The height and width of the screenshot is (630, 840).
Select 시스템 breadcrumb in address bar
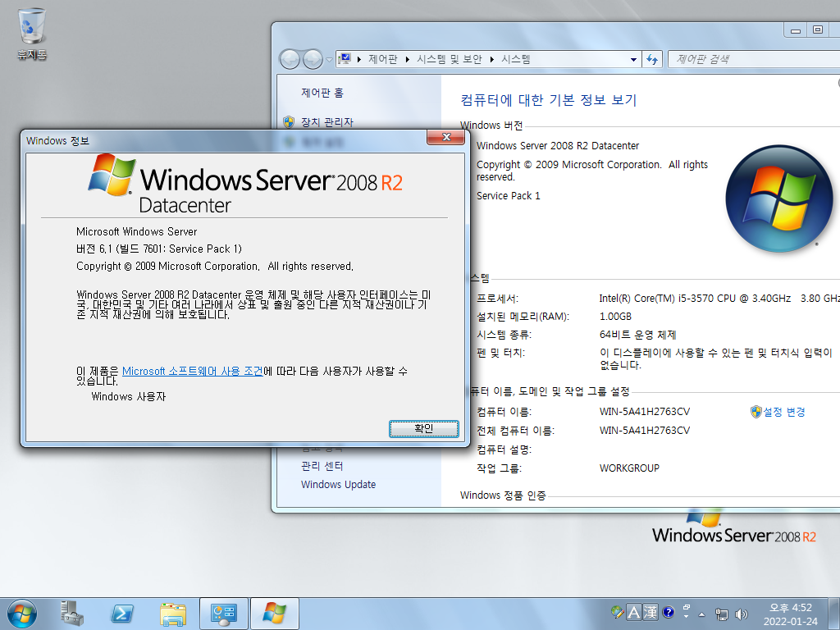point(515,59)
